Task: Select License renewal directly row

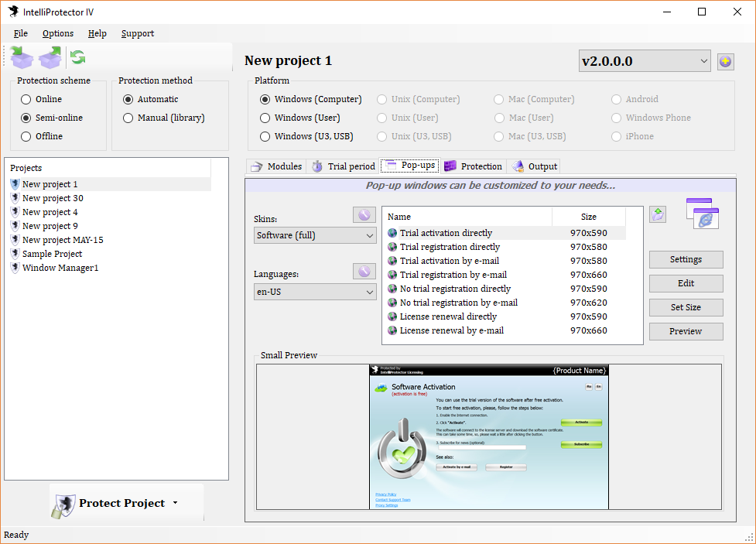Action: 505,316
